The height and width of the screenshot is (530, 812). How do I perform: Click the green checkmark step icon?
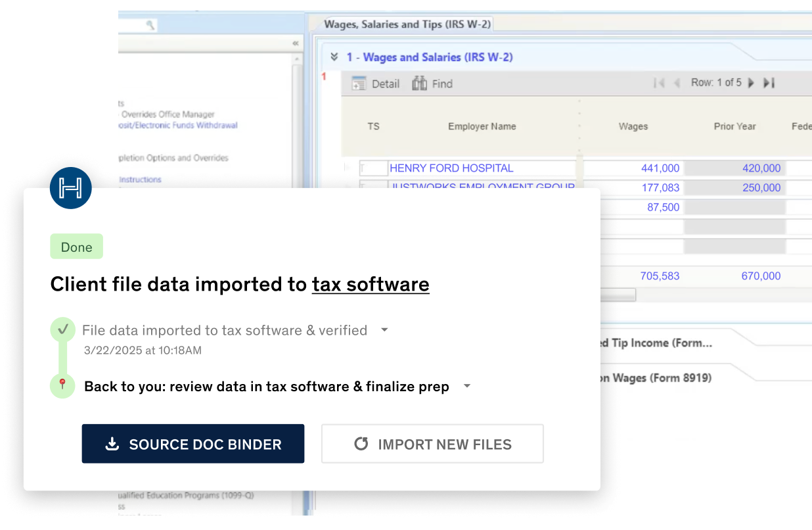pyautogui.click(x=63, y=329)
